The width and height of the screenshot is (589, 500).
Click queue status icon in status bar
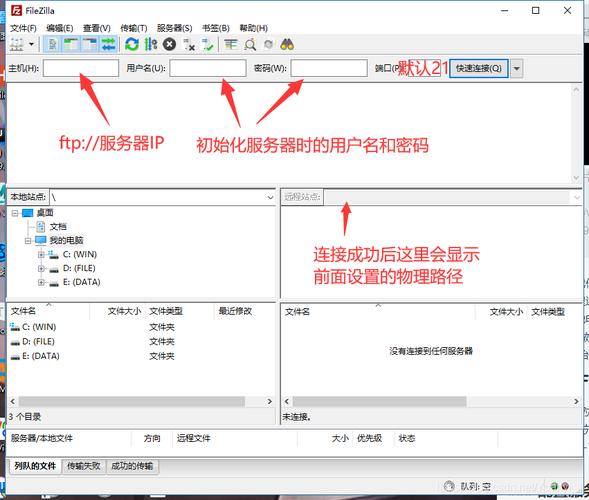pyautogui.click(x=449, y=486)
